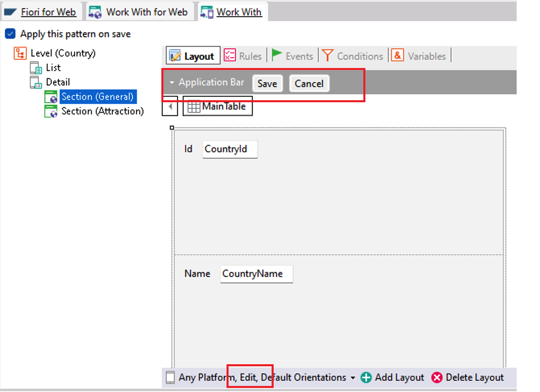Click the Layout pencil icon
The image size is (540, 392).
pos(175,56)
